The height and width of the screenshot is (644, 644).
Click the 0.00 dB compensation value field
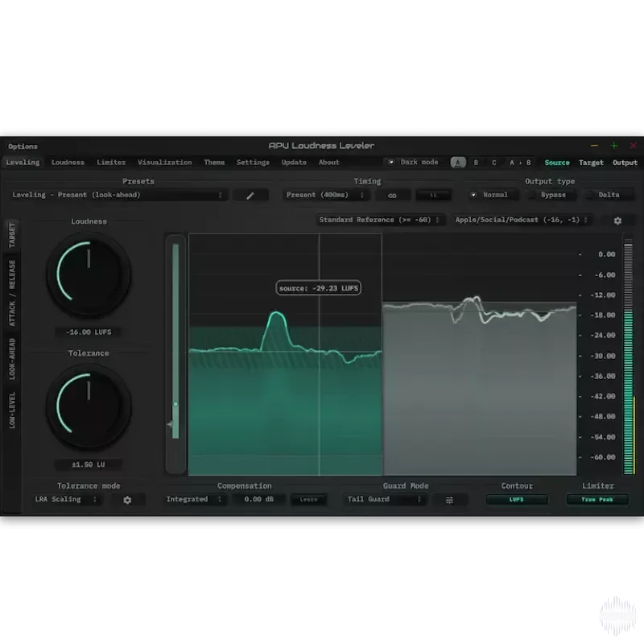(x=258, y=499)
